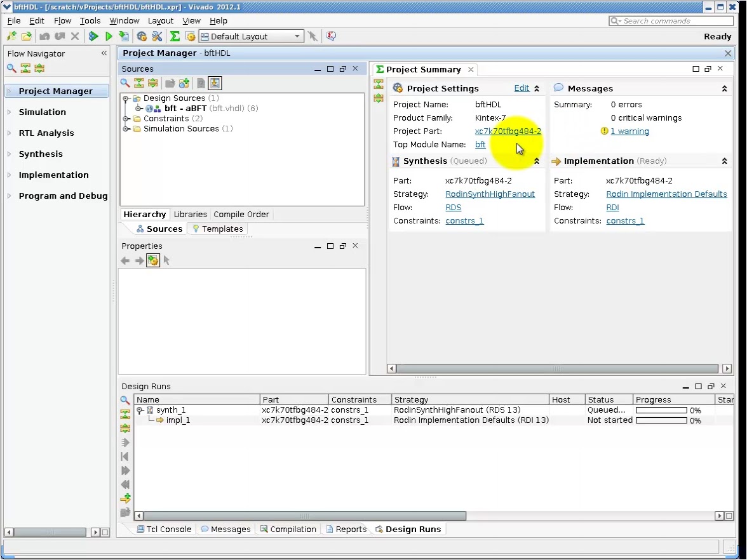Expand the RTL Analysis section
The height and width of the screenshot is (560, 747).
(x=9, y=133)
